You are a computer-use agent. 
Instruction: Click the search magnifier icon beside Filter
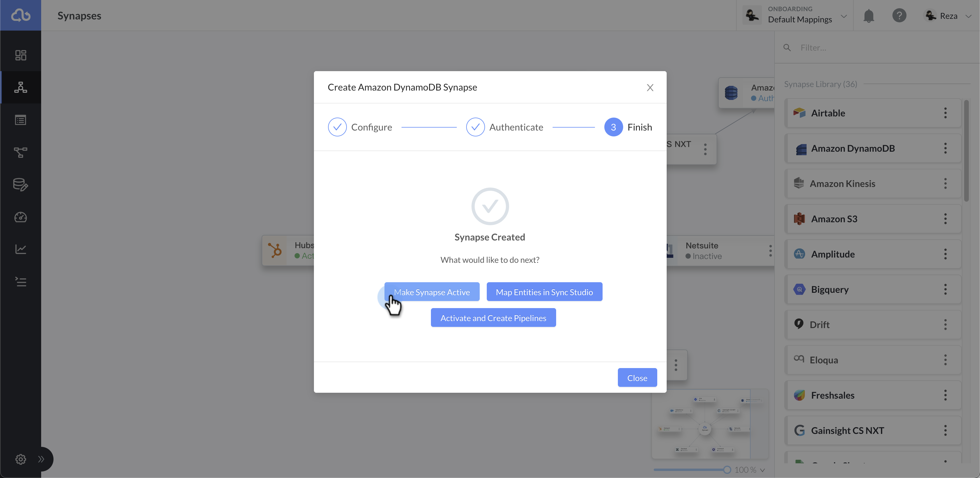point(787,48)
